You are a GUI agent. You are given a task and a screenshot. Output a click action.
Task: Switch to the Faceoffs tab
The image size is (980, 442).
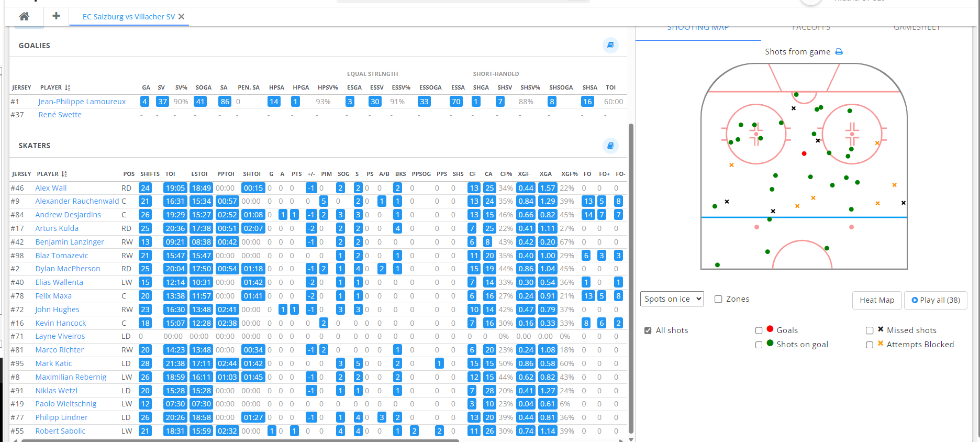pyautogui.click(x=811, y=28)
